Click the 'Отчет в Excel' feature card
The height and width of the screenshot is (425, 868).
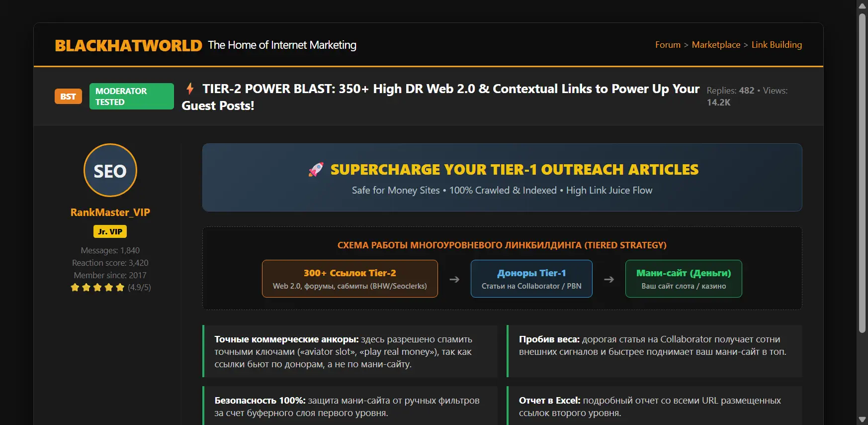[x=654, y=407]
